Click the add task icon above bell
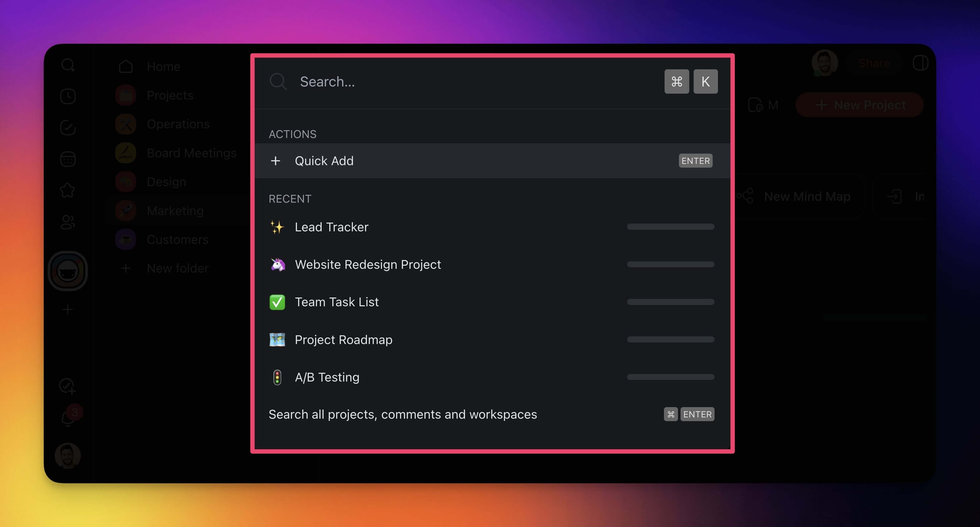 pyautogui.click(x=67, y=386)
